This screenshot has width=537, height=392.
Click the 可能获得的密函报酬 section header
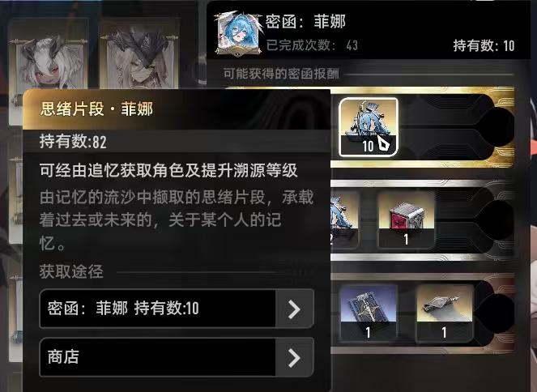click(x=281, y=73)
